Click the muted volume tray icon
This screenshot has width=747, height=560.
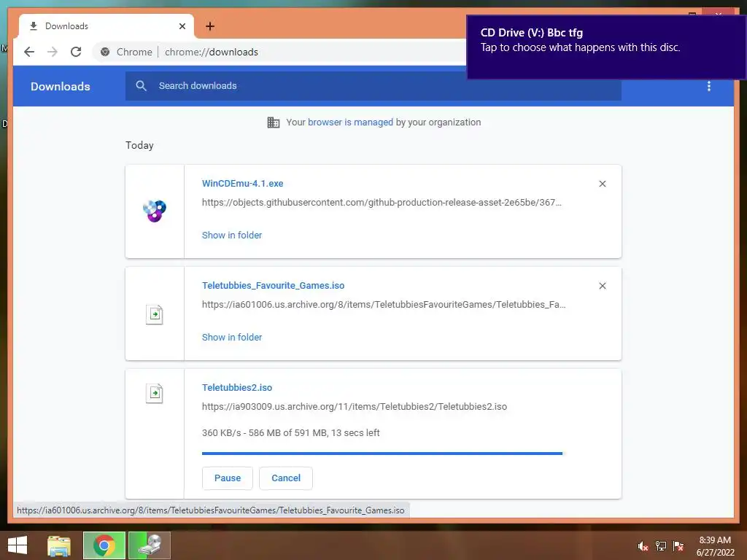(x=643, y=546)
